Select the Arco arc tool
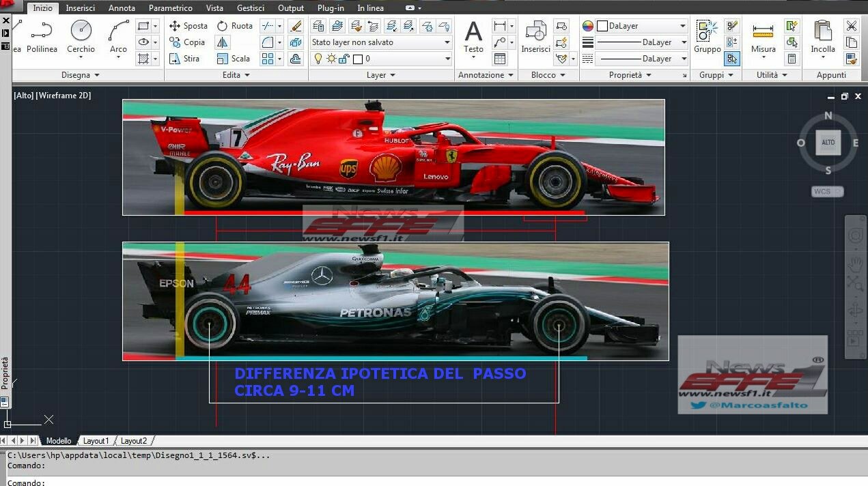 pos(119,37)
